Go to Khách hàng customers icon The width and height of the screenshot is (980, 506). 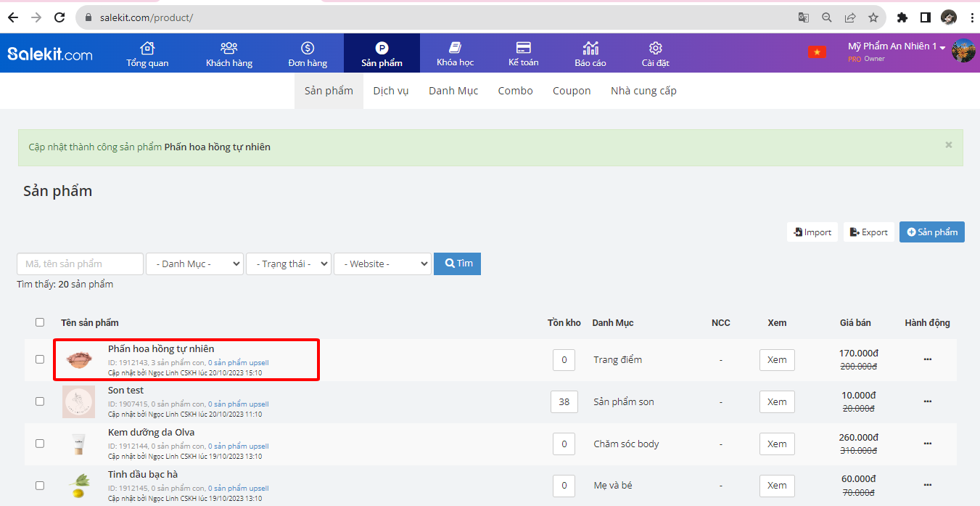click(x=229, y=49)
